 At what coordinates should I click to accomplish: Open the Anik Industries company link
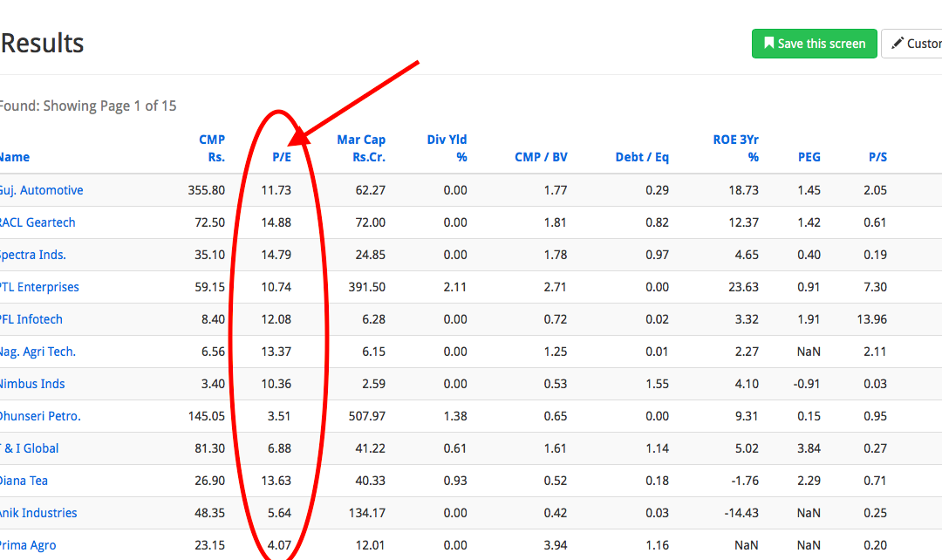click(38, 513)
